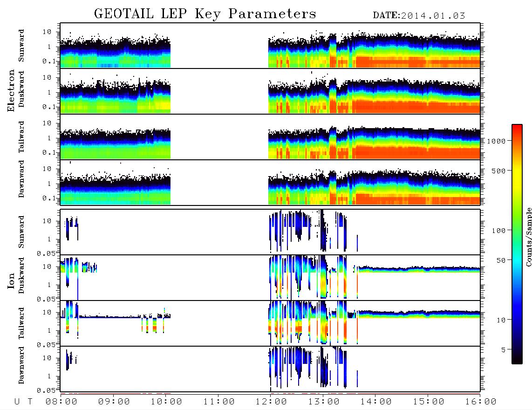Click the vertical color scale bar
This screenshot has width=532, height=410.
(x=517, y=244)
